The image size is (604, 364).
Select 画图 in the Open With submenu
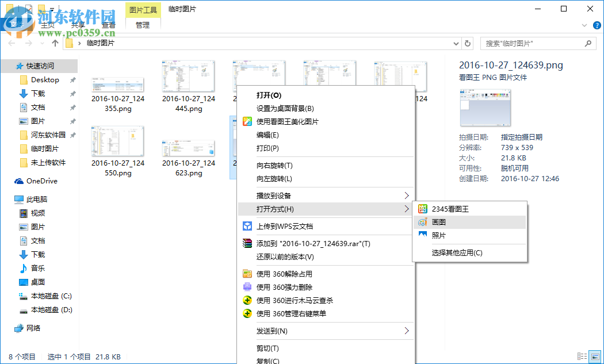(439, 221)
